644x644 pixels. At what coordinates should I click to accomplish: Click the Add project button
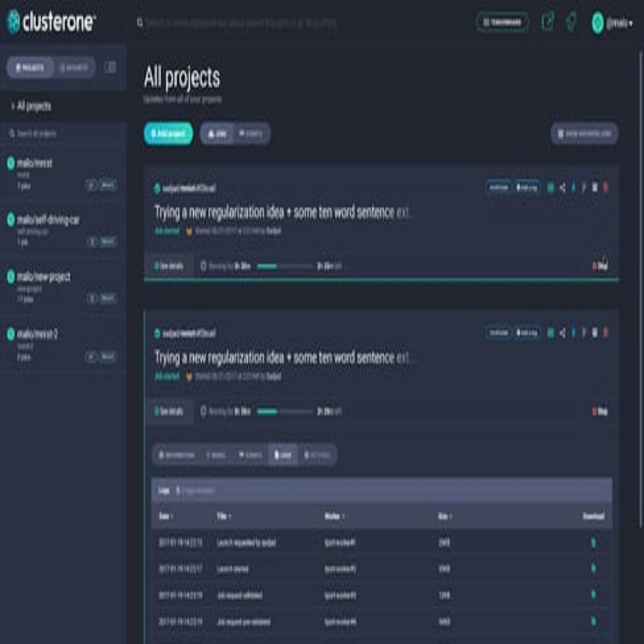(x=168, y=134)
